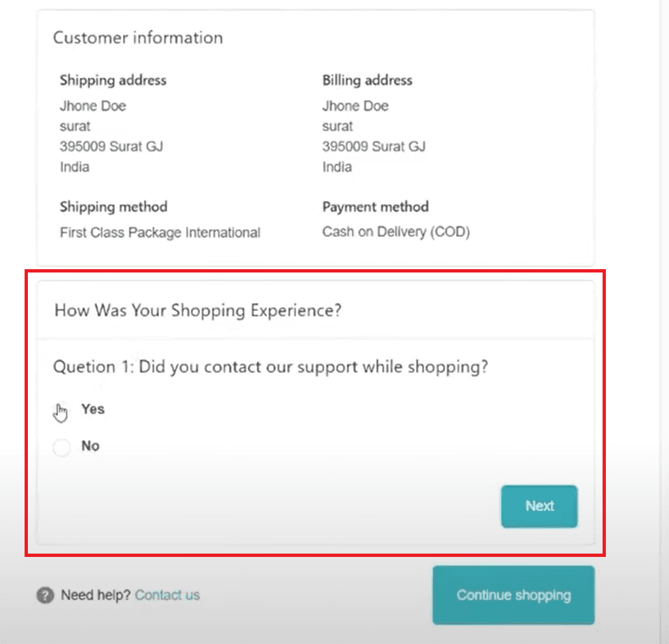Open the Contact us link

coord(167,595)
